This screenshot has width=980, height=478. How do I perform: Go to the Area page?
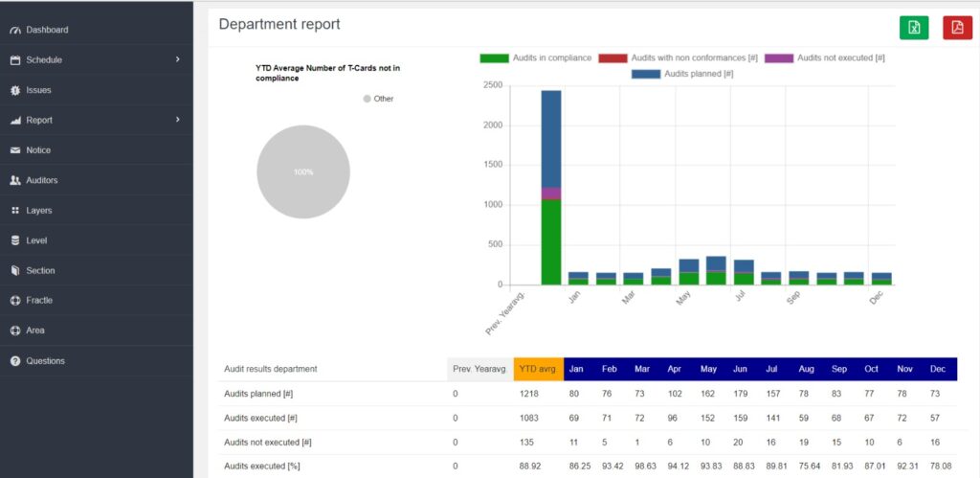(x=34, y=330)
